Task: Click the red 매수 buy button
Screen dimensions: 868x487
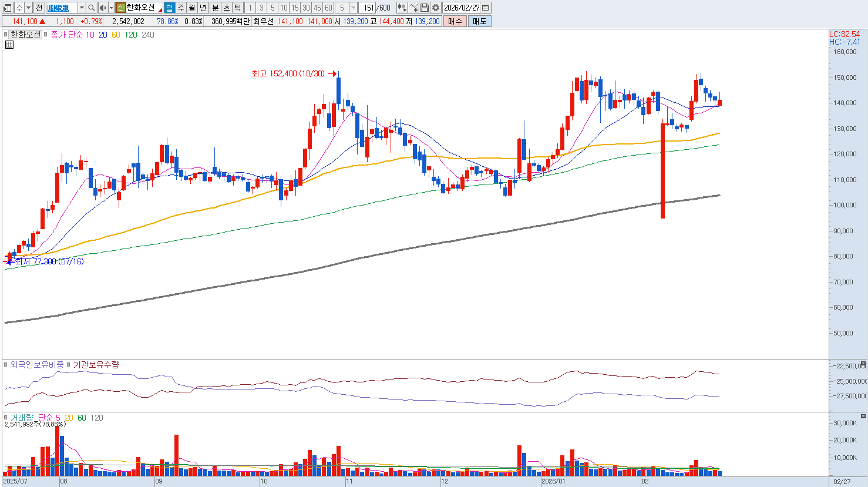Action: tap(455, 21)
